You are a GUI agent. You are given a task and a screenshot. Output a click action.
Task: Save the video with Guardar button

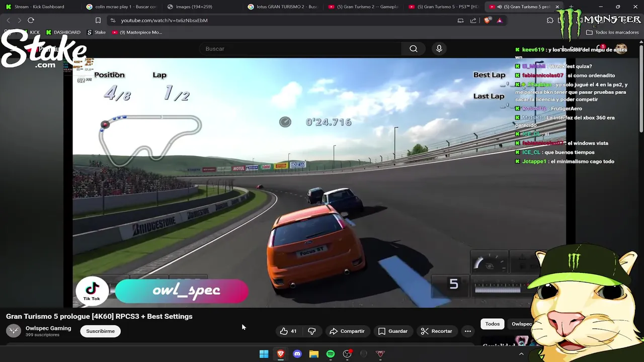pyautogui.click(x=392, y=331)
